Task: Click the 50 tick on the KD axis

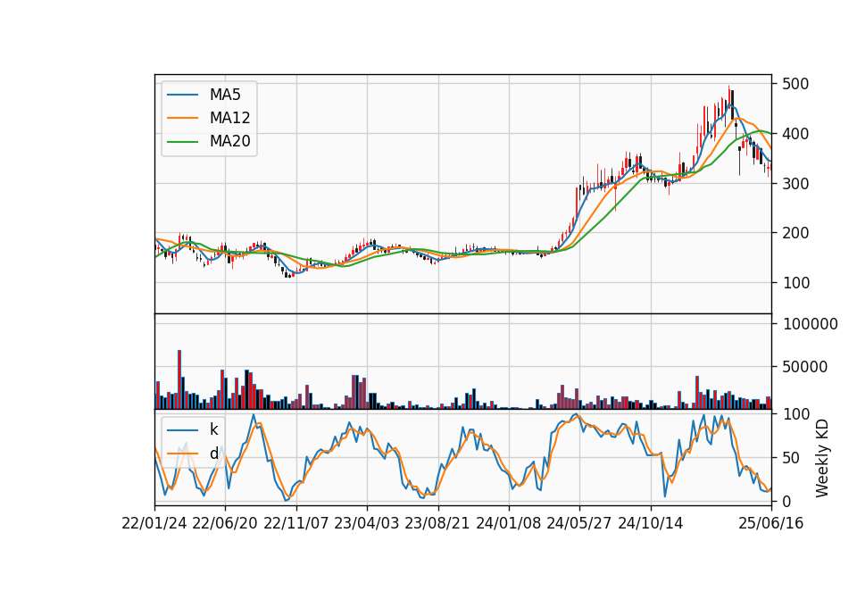Action: coord(791,458)
